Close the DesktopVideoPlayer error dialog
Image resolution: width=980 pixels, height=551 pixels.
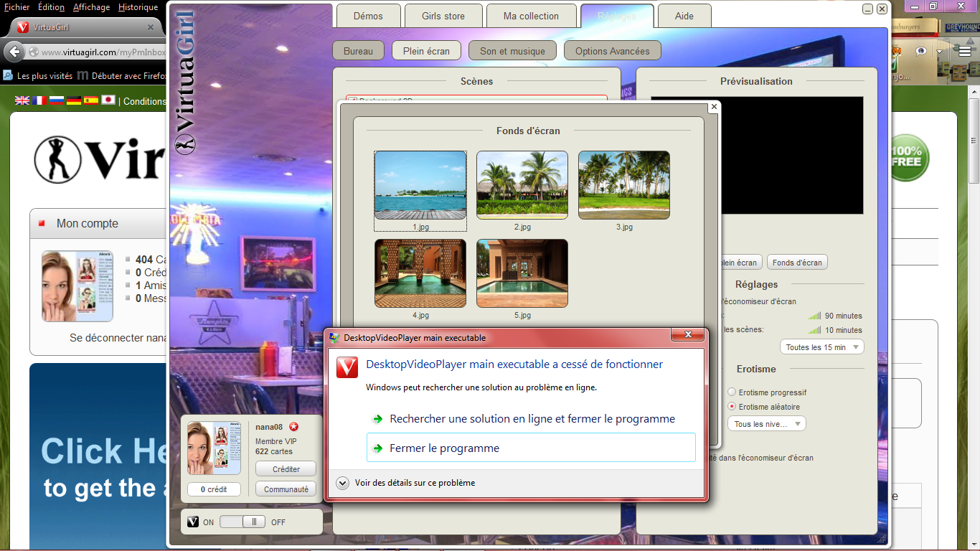688,335
